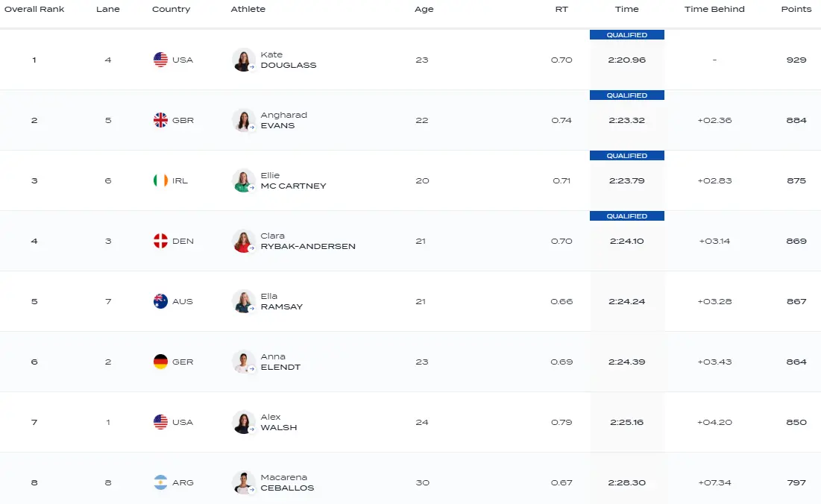The width and height of the screenshot is (821, 504).
Task: Open Alex Walsh's profile photo
Action: click(x=244, y=422)
